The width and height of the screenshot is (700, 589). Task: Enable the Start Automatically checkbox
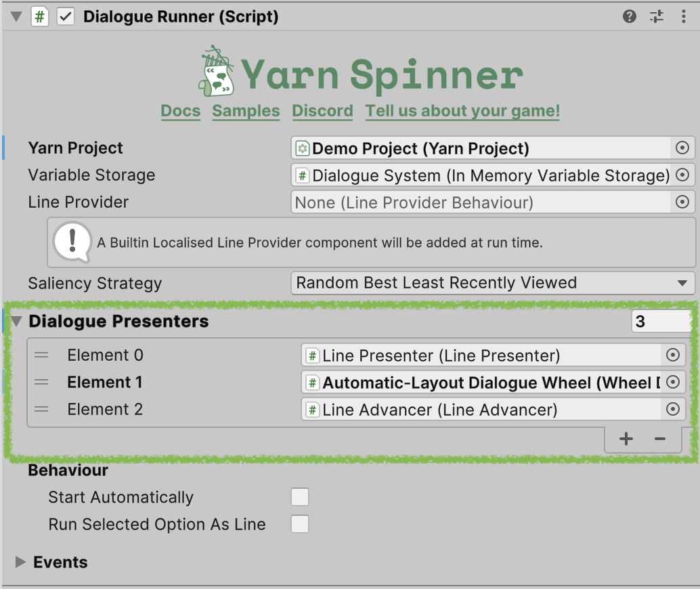tap(300, 498)
